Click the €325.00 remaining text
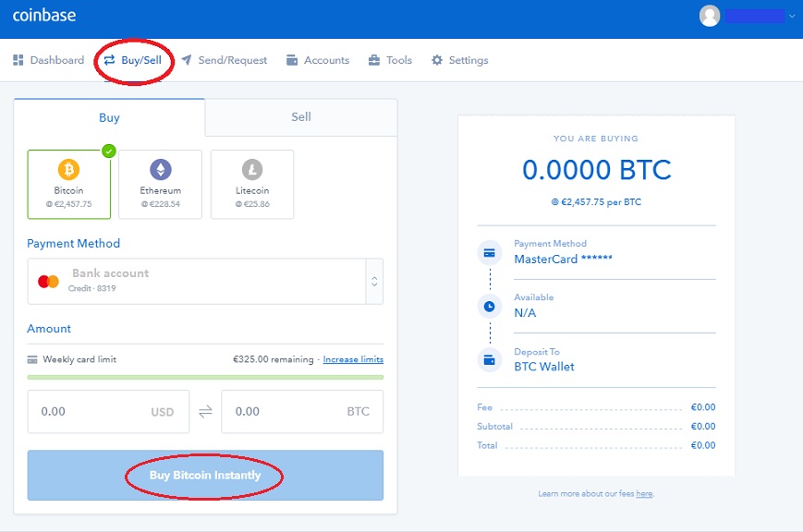Viewport: 803px width, 532px height. [x=273, y=359]
